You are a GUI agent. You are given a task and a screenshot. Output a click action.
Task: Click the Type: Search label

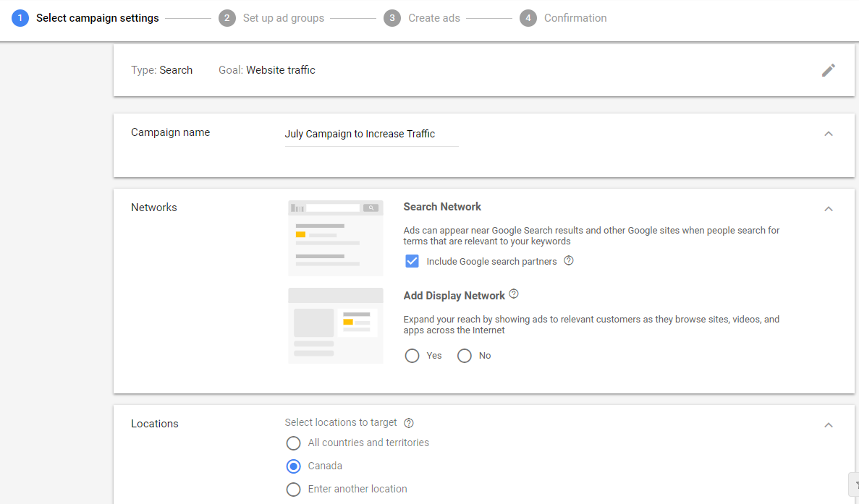tap(161, 70)
